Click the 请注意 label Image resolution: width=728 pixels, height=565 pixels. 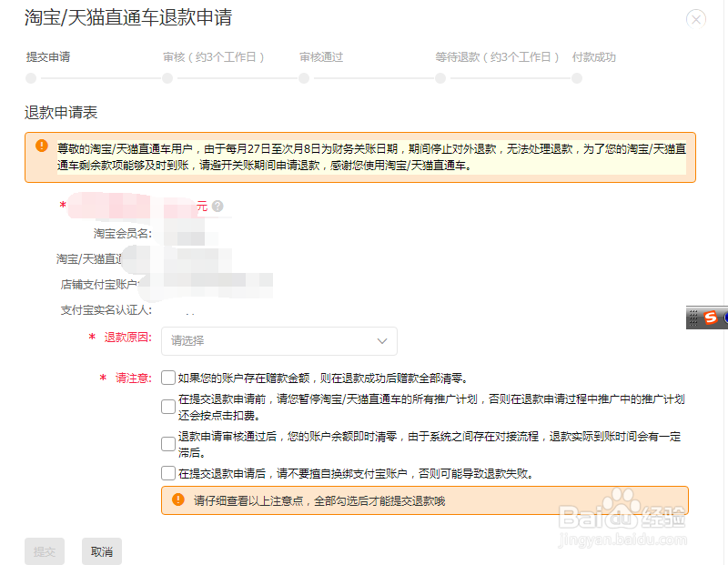pyautogui.click(x=134, y=378)
